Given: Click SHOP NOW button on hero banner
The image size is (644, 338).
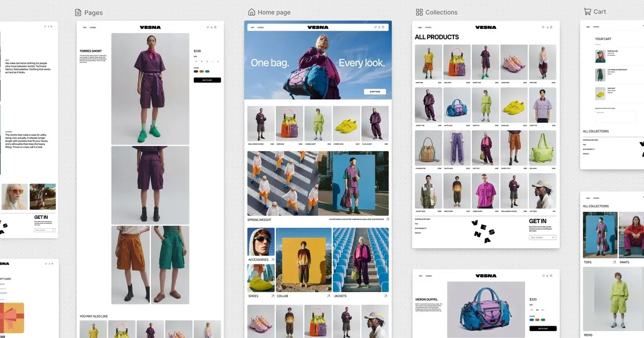Looking at the screenshot, I should pyautogui.click(x=375, y=92).
